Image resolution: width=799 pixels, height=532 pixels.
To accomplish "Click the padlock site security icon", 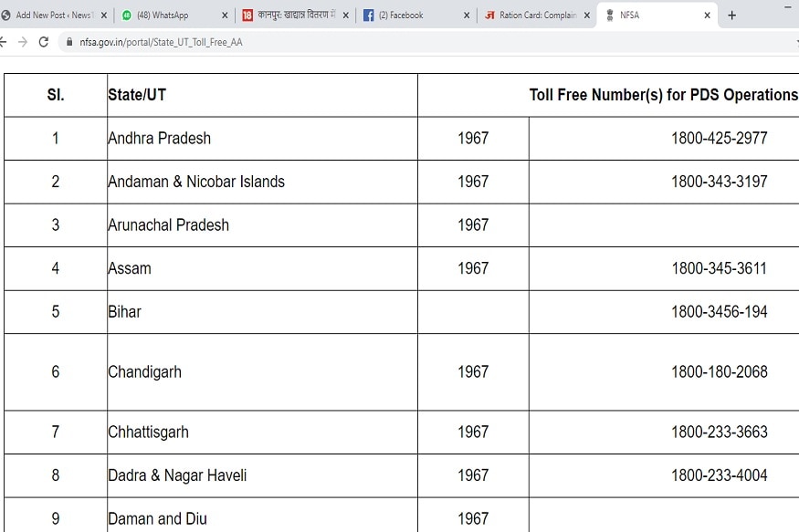I will point(68,43).
